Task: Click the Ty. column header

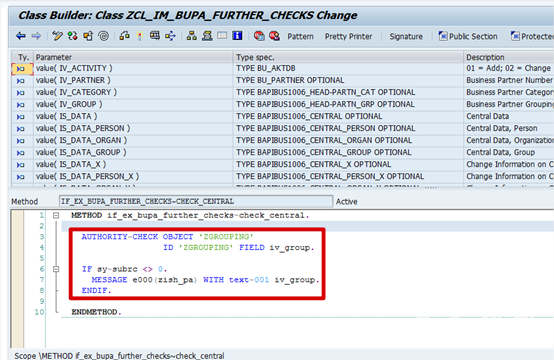Action: (x=23, y=57)
